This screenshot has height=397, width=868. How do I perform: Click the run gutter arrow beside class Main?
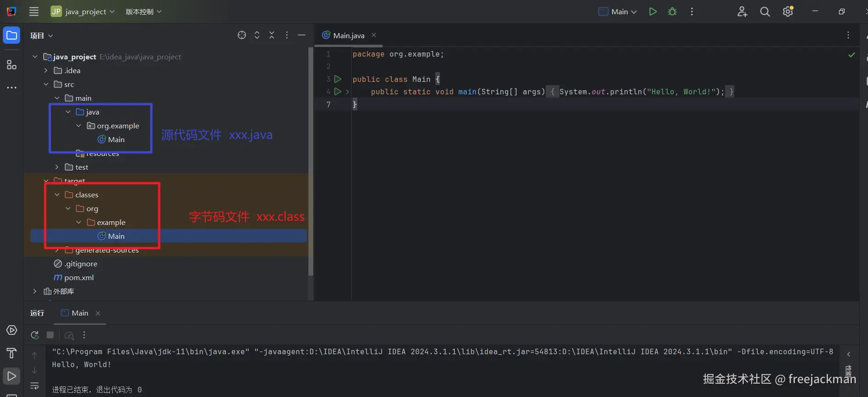(x=337, y=79)
